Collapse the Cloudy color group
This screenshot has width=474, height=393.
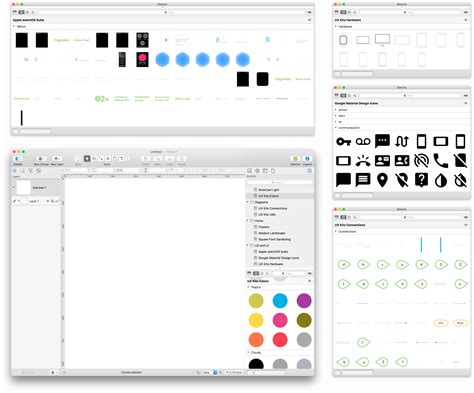[248, 352]
